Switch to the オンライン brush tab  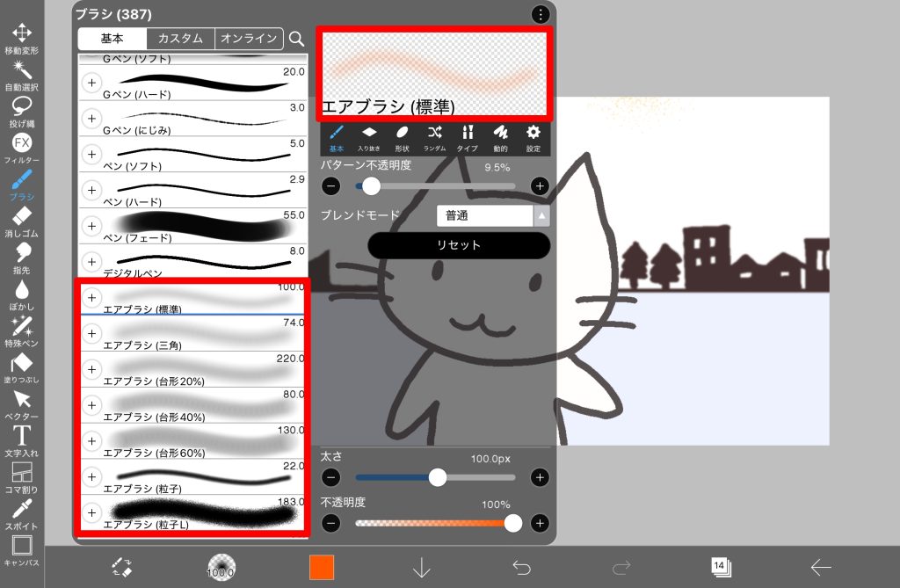coord(250,39)
